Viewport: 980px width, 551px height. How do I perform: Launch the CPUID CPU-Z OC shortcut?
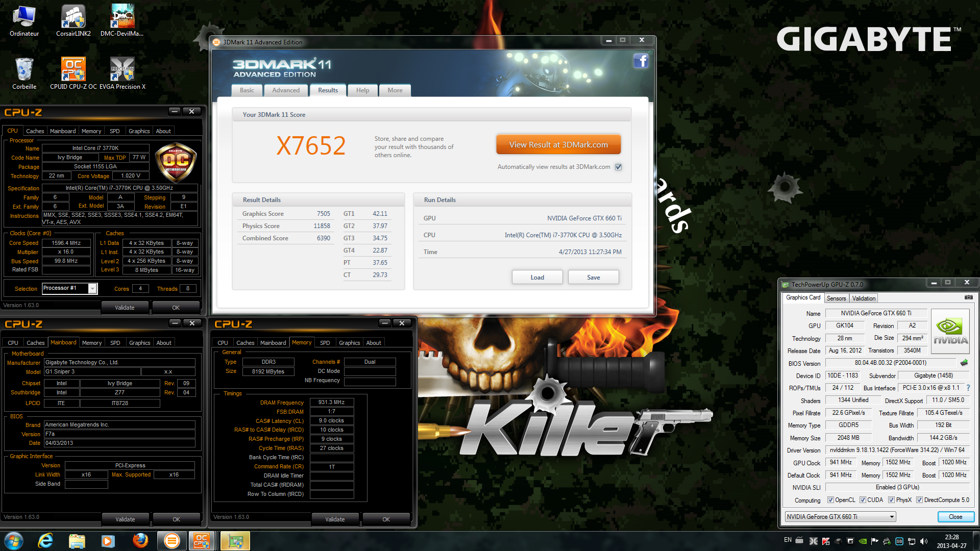[x=73, y=74]
